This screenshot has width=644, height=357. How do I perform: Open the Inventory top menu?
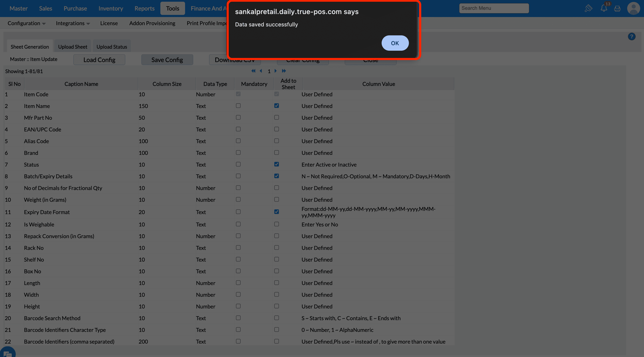pos(111,9)
